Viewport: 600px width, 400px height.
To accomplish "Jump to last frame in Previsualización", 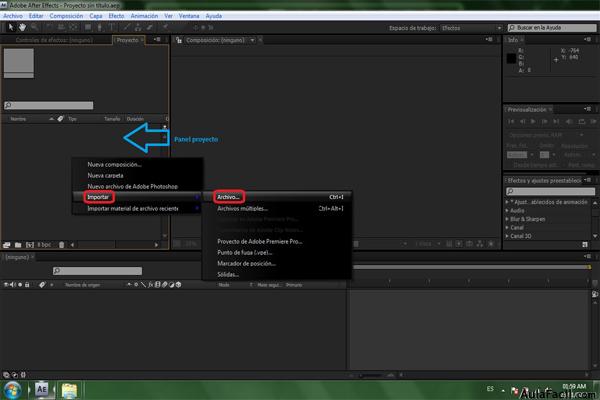I will [556, 121].
